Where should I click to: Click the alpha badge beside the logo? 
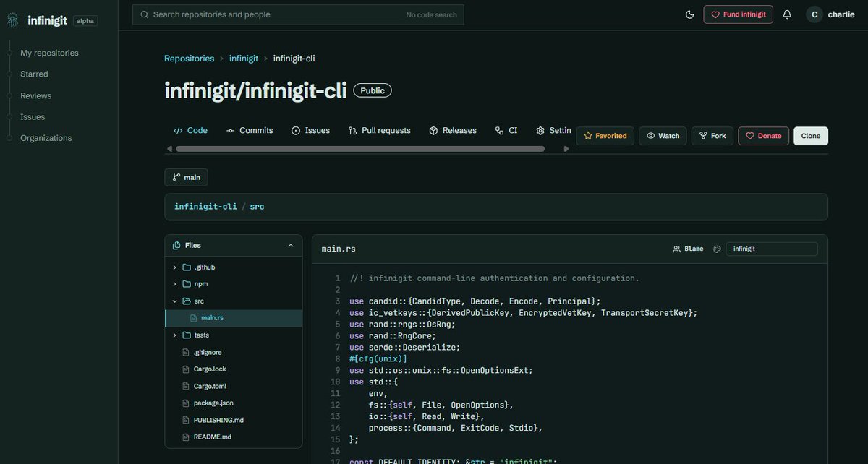85,21
